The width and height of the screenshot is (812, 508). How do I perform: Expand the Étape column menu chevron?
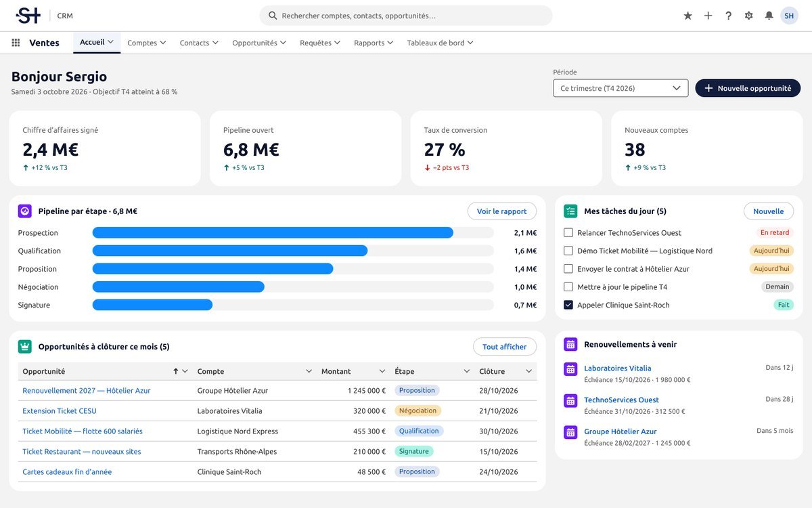click(x=467, y=371)
